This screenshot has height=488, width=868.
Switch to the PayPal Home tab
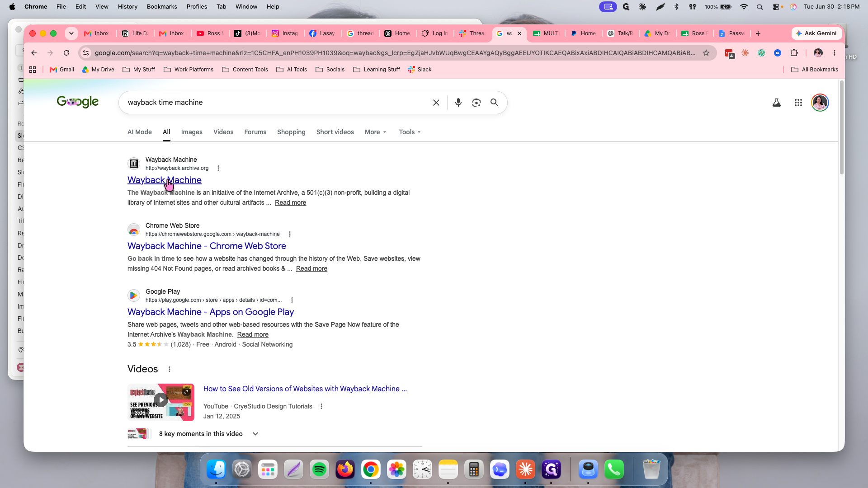pos(583,33)
